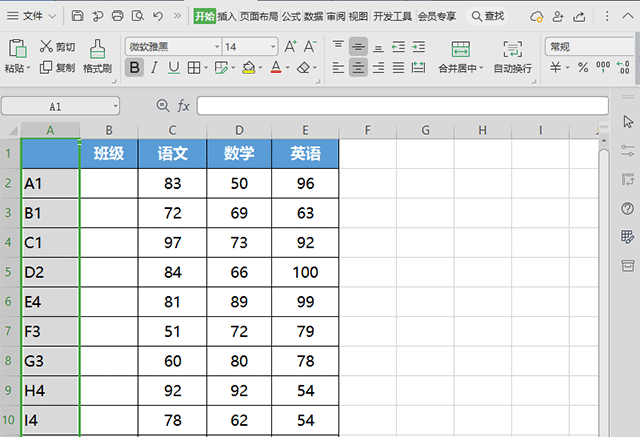Viewport: 640px width, 437px height.
Task: Click the insert function fx icon
Action: pyautogui.click(x=184, y=106)
